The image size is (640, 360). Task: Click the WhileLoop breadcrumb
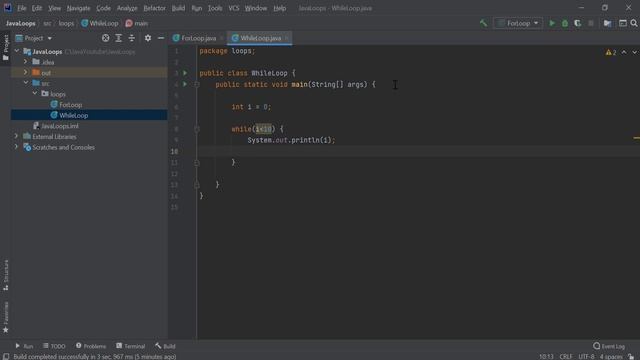point(100,24)
